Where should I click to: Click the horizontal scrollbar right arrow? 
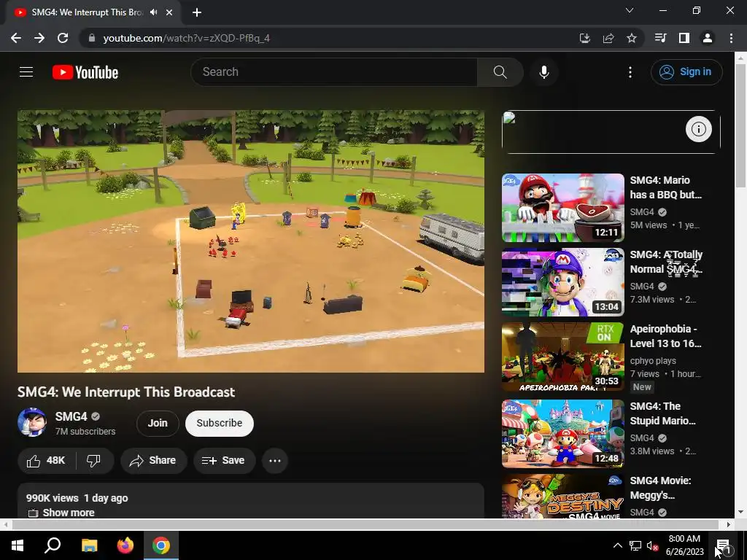click(729, 524)
